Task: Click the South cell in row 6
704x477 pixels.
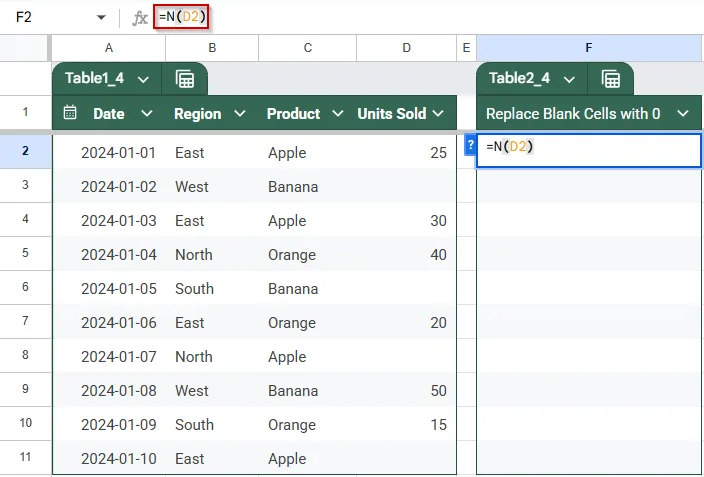Action: 212,289
